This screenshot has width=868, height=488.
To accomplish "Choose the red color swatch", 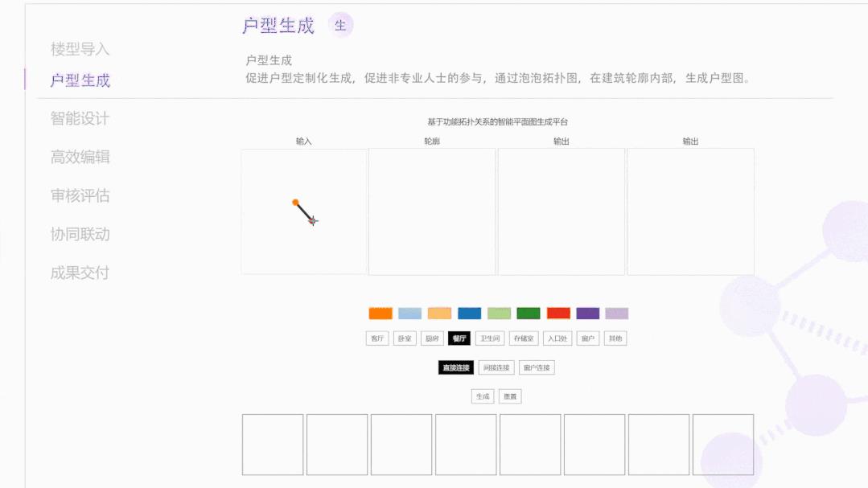I will click(558, 314).
